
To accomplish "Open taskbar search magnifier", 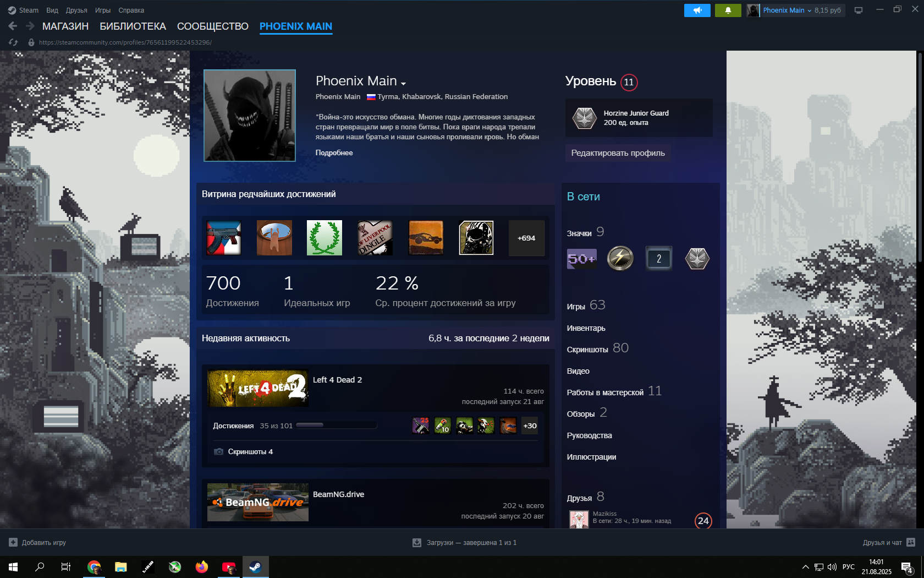I will [x=40, y=566].
